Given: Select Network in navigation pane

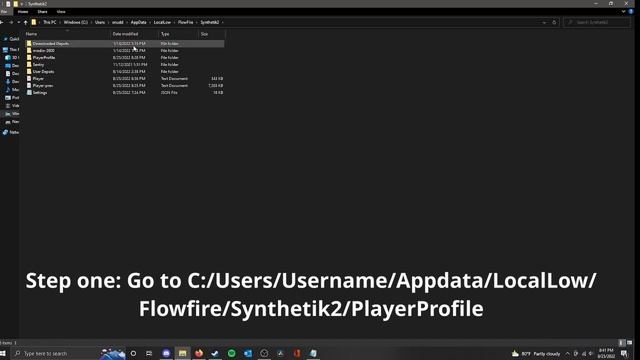Looking at the screenshot, I should pos(11,132).
